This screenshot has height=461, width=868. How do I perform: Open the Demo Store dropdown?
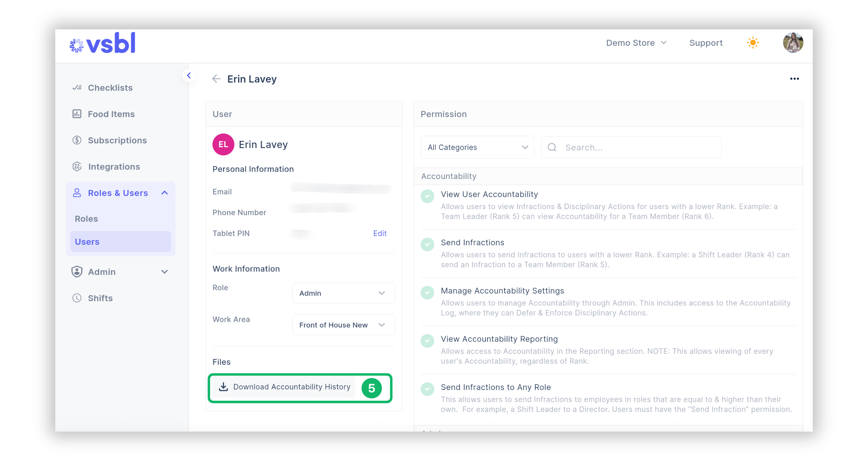[636, 43]
